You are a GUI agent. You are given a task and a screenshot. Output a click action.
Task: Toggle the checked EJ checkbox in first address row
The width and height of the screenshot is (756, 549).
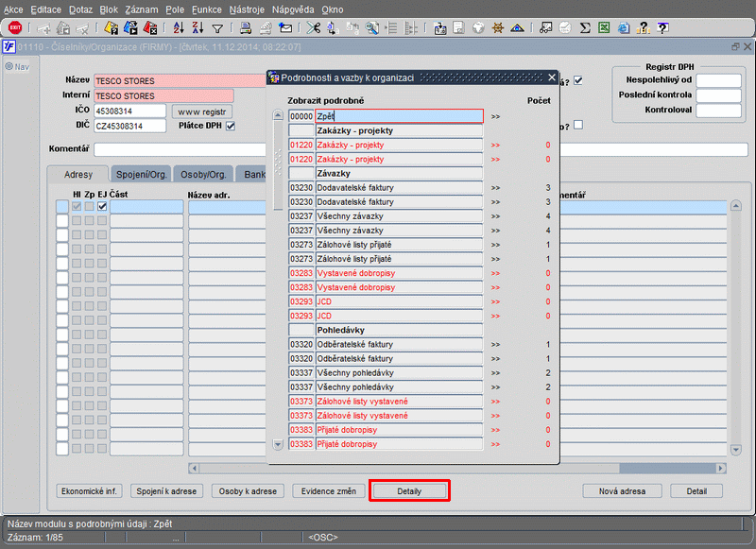(x=102, y=206)
